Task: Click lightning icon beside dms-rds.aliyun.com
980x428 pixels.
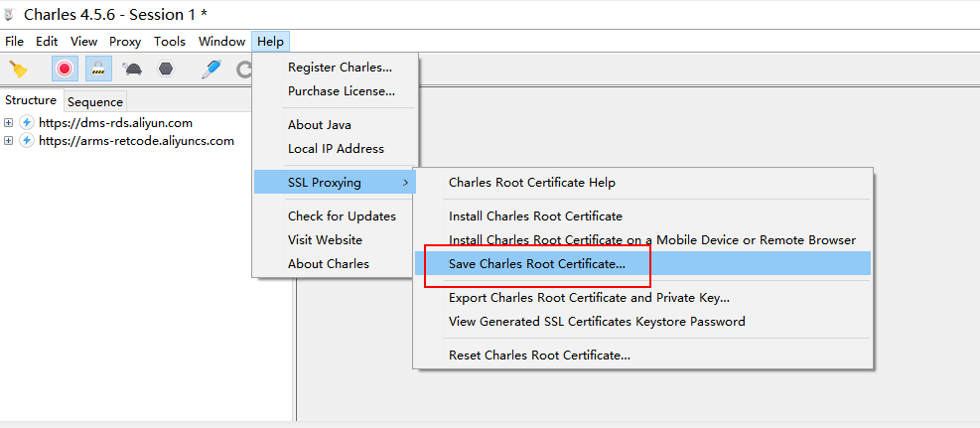Action: pos(26,122)
